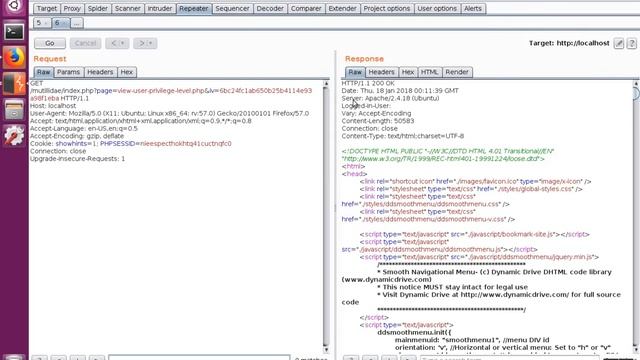The height and width of the screenshot is (360, 640).
Task: Click 'Content-Length: 50583' in response
Action: 378,121
